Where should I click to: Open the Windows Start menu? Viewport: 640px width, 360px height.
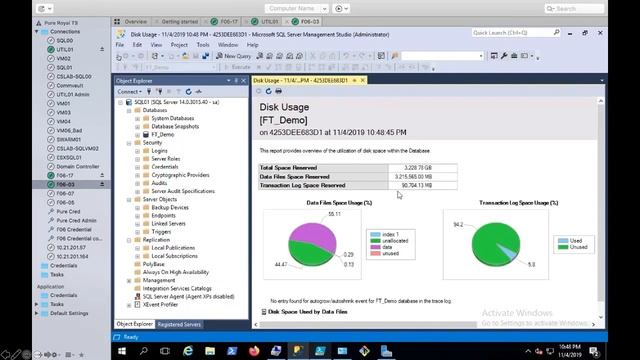[x=122, y=351]
